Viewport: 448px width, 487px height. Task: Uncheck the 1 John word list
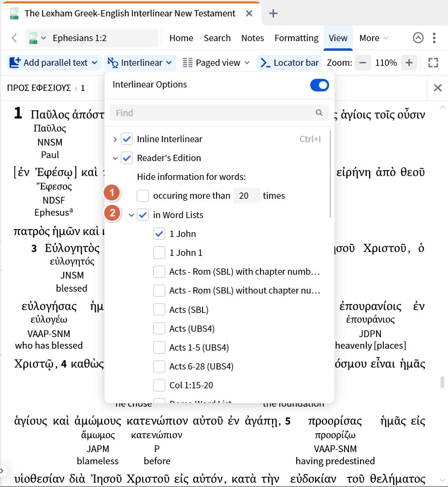159,234
